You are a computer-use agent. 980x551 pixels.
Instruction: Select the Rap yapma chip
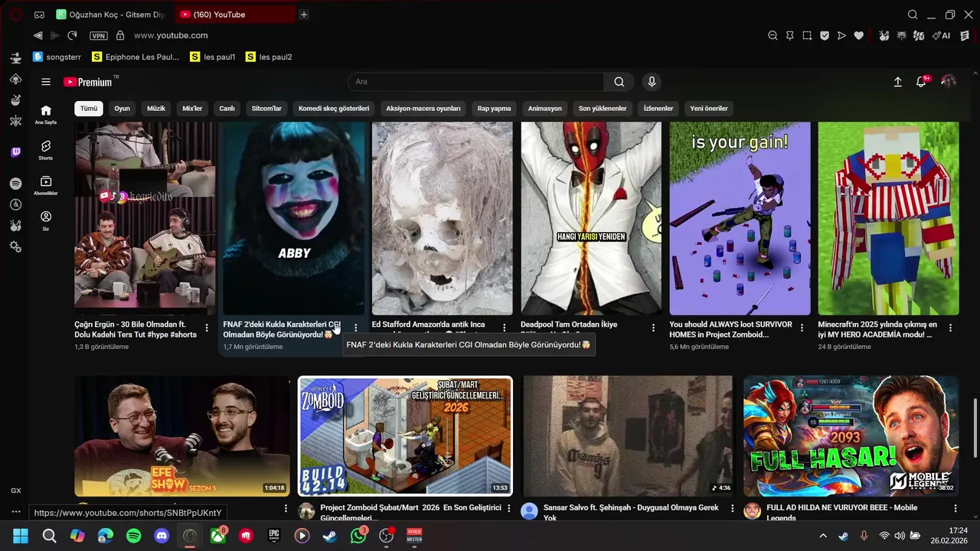495,109
